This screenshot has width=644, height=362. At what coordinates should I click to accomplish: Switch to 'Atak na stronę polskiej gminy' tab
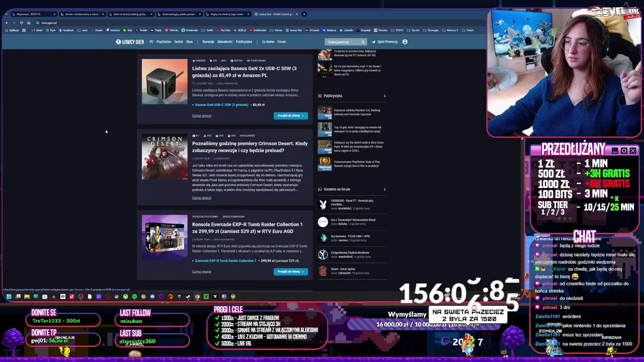coord(130,14)
